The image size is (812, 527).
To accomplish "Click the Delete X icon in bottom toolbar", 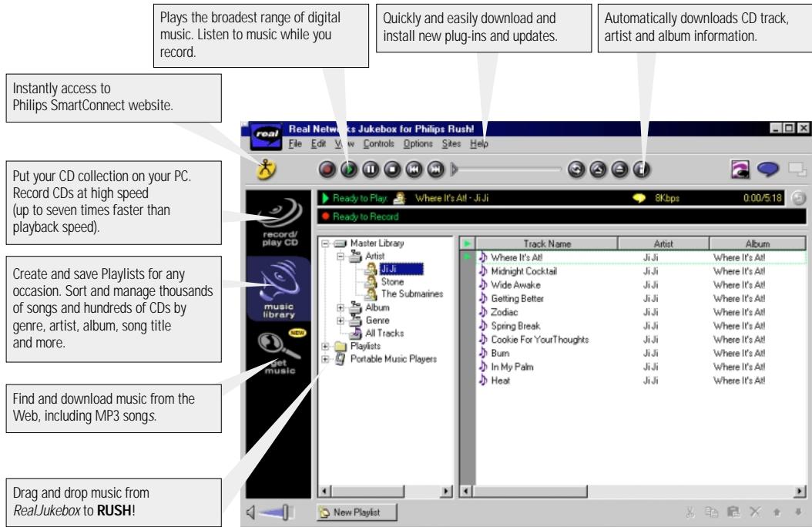I will point(755,512).
